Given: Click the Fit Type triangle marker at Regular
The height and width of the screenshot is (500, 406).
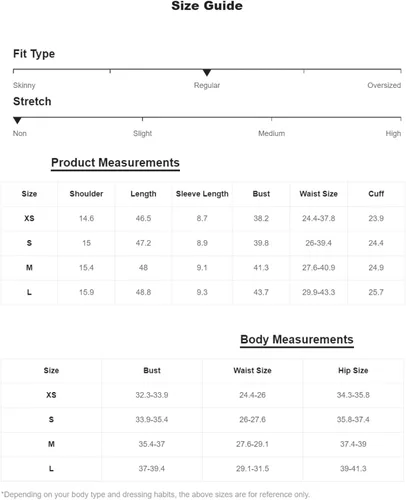Looking at the screenshot, I should coord(207,72).
